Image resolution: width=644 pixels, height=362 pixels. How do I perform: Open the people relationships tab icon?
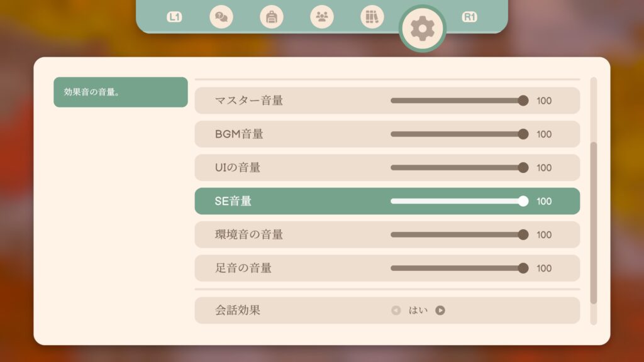322,17
